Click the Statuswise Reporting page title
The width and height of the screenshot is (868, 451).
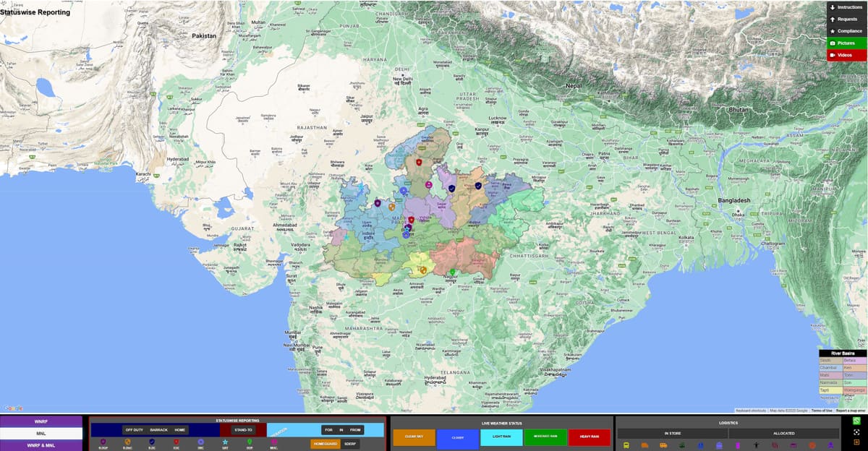(35, 12)
